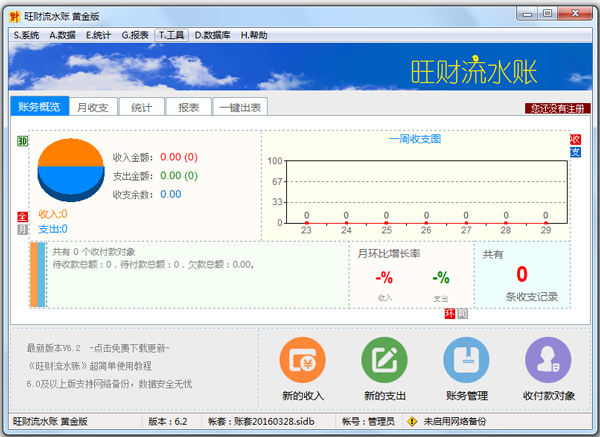Click the 新的收入 label
Viewport: 600px width, 437px height.
pos(303,396)
